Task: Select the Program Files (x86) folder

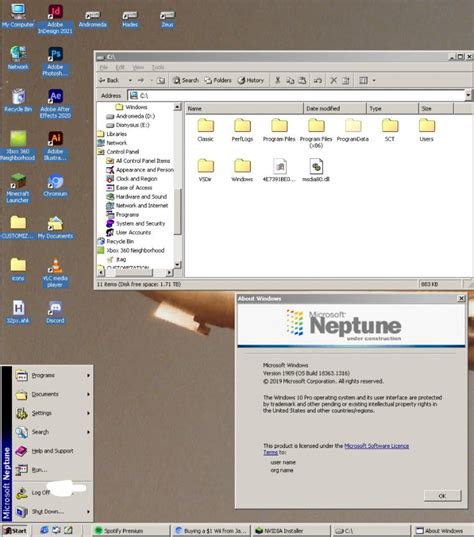Action: click(x=316, y=133)
